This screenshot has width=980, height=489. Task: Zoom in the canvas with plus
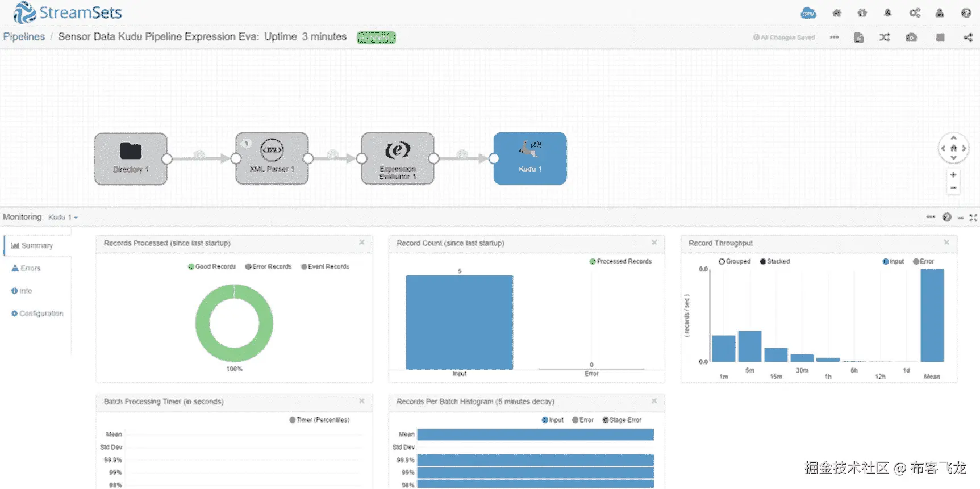pyautogui.click(x=953, y=175)
